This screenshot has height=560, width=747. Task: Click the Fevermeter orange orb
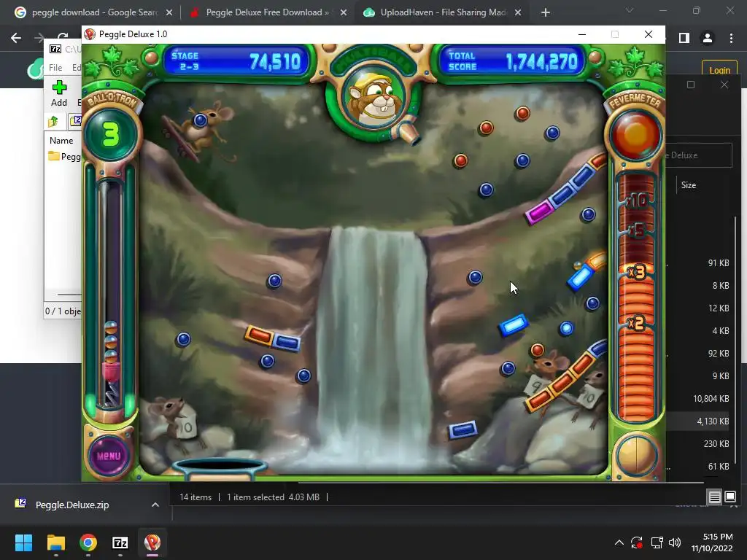tap(635, 135)
